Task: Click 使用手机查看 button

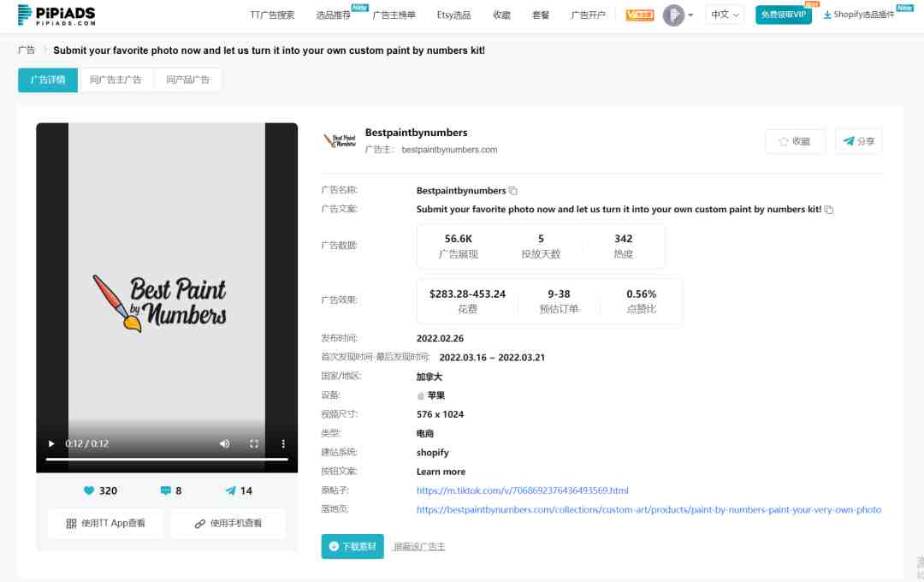Action: tap(228, 523)
